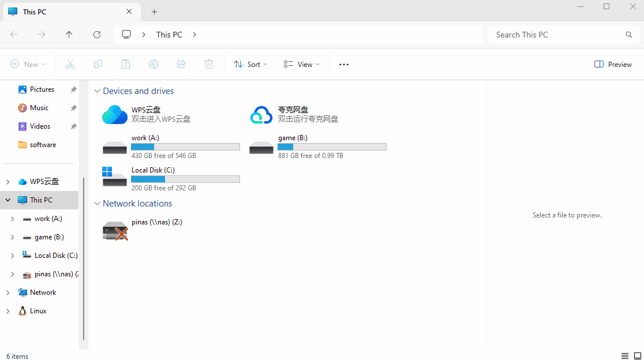This screenshot has height=360, width=644.
Task: Unpin Pictures from the sidebar
Action: 74,89
